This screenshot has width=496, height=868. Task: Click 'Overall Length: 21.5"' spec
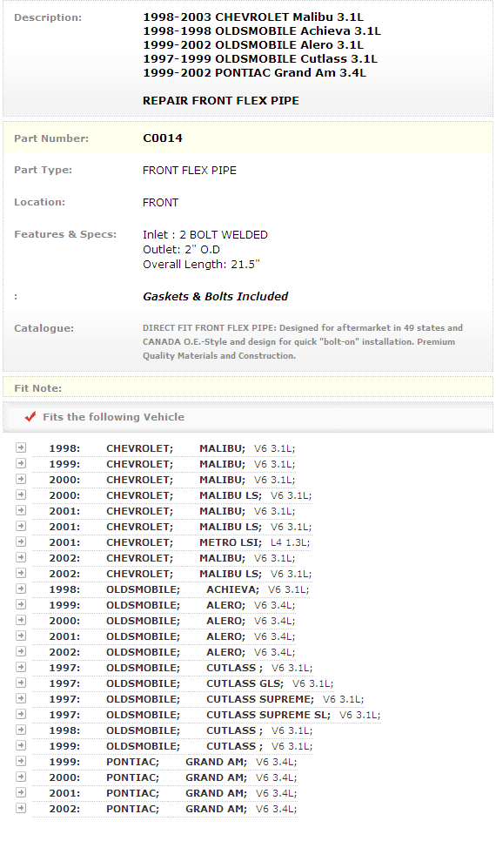202,265
